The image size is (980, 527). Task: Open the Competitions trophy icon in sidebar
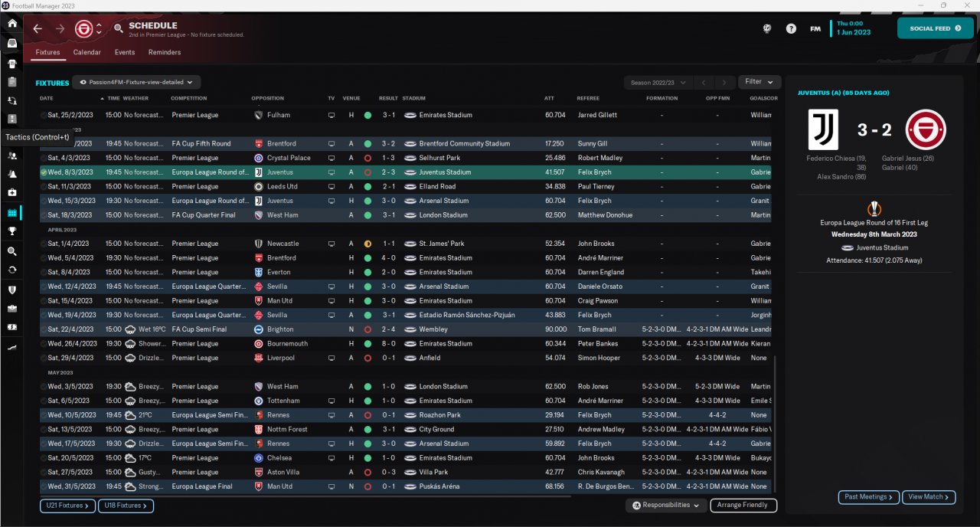click(12, 231)
